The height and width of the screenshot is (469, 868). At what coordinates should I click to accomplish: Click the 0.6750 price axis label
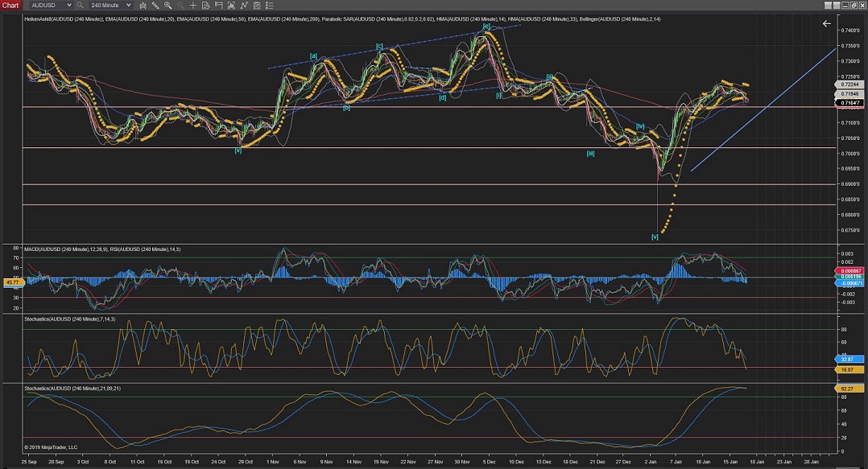[850, 231]
